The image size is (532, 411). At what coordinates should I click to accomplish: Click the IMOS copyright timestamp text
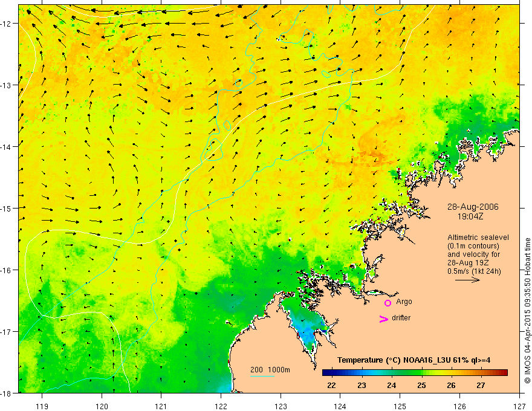pyautogui.click(x=527, y=311)
